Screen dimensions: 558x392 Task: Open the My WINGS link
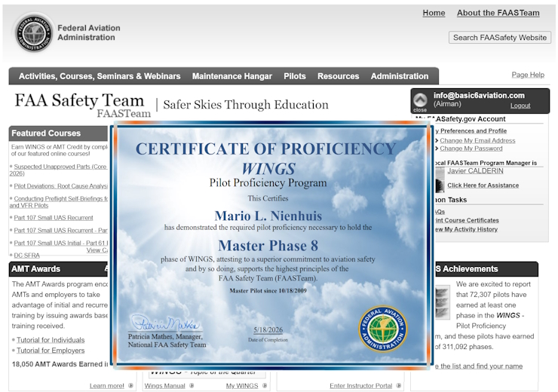click(x=242, y=386)
